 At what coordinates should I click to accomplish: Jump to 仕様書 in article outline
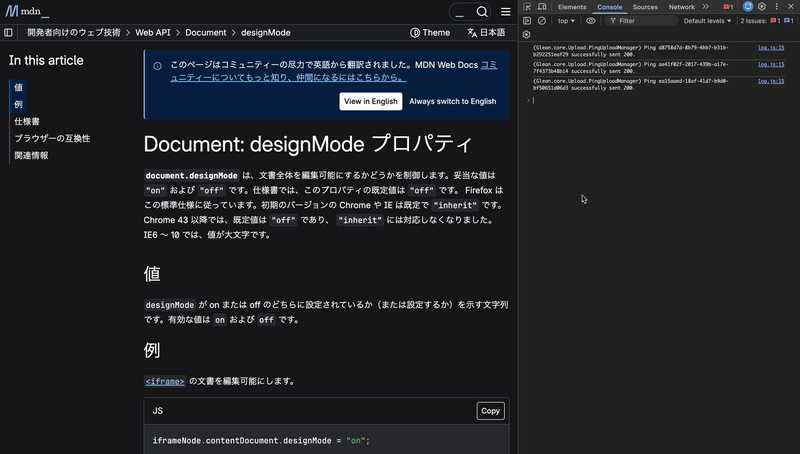tap(27, 121)
